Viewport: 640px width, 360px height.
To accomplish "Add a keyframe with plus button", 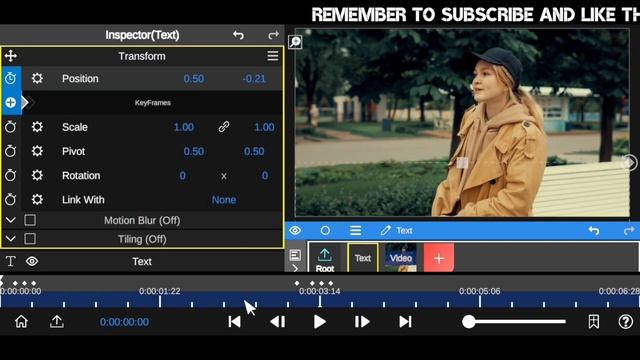I will [x=11, y=102].
